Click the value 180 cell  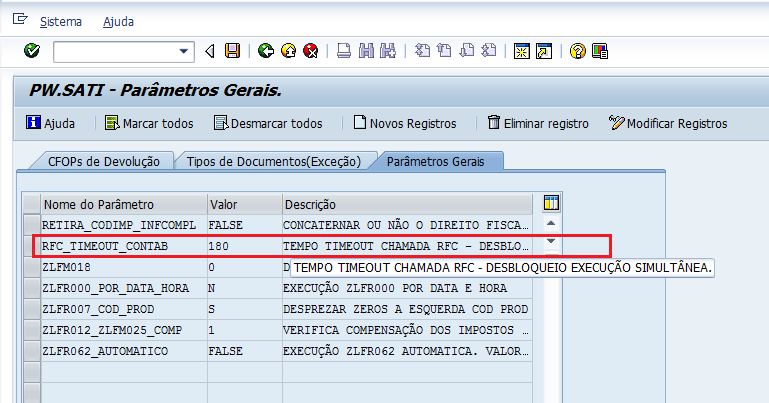click(245, 246)
